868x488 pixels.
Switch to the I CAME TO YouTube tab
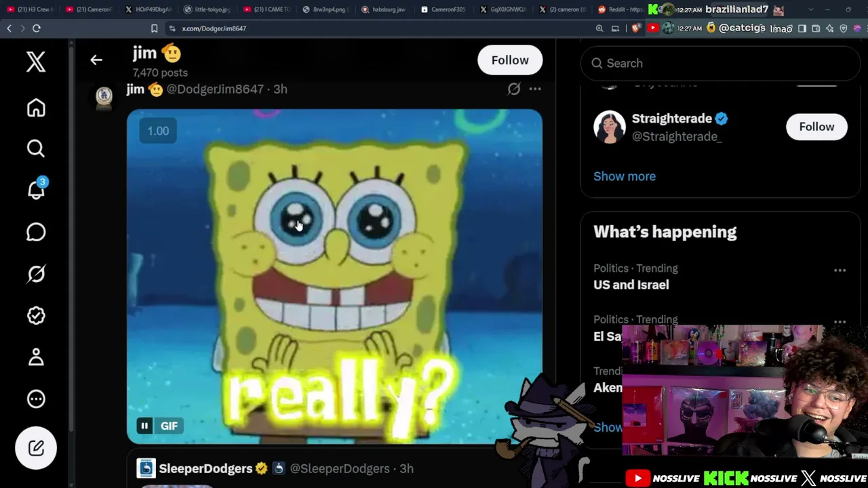[x=267, y=9]
